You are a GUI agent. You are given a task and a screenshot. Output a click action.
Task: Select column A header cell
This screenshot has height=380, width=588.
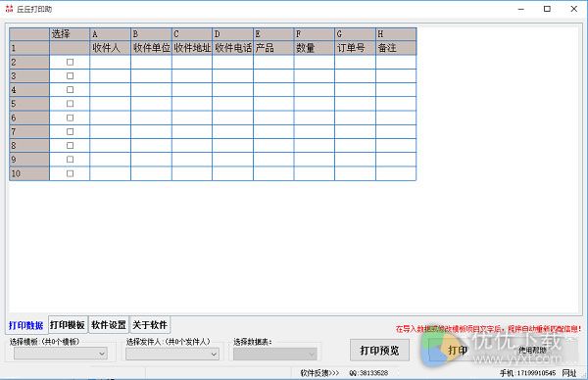pyautogui.click(x=110, y=34)
